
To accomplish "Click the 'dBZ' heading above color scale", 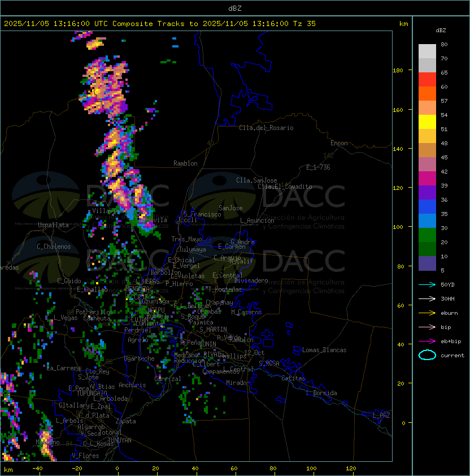I will point(441,31).
